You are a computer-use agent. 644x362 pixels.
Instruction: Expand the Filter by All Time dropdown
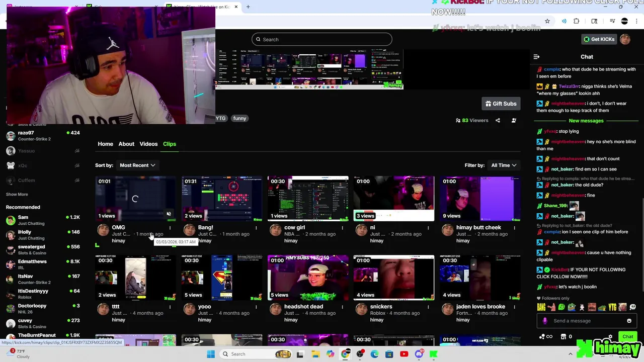point(504,165)
